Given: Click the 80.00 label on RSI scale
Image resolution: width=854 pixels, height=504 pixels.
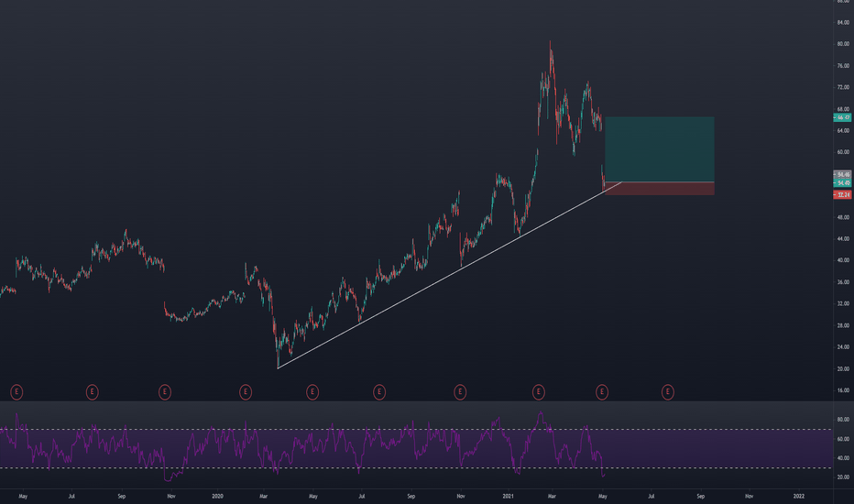Looking at the screenshot, I should click(843, 420).
